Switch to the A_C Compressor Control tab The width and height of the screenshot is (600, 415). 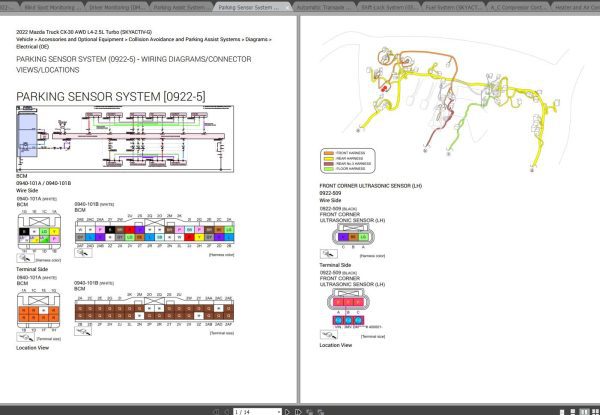tap(518, 7)
